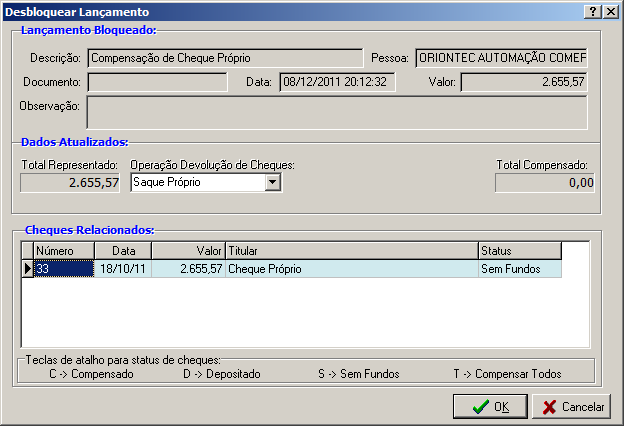Viewport: 624px width, 426px height.
Task: Click the Total Representado field
Action: pyautogui.click(x=72, y=183)
